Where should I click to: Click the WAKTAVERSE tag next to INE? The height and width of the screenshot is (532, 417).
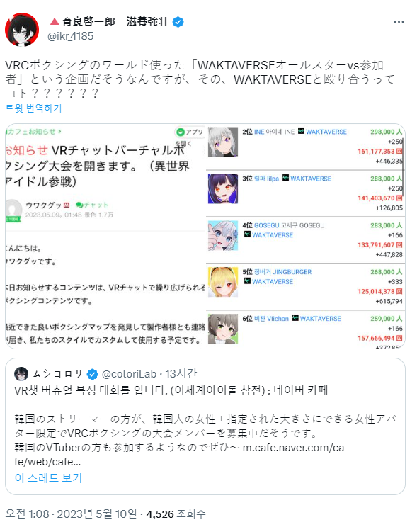tap(322, 132)
